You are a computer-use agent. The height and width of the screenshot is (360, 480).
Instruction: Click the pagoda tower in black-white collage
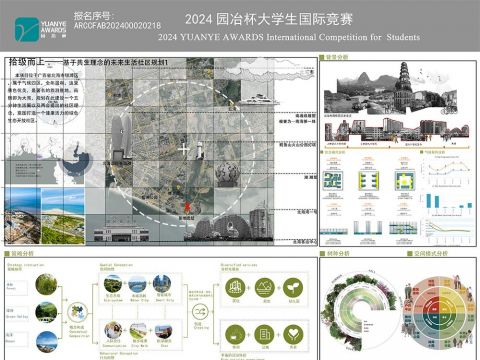pyautogui.click(x=404, y=85)
